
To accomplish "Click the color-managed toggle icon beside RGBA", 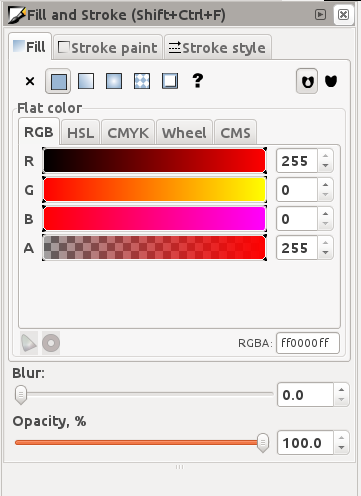I will 29,343.
